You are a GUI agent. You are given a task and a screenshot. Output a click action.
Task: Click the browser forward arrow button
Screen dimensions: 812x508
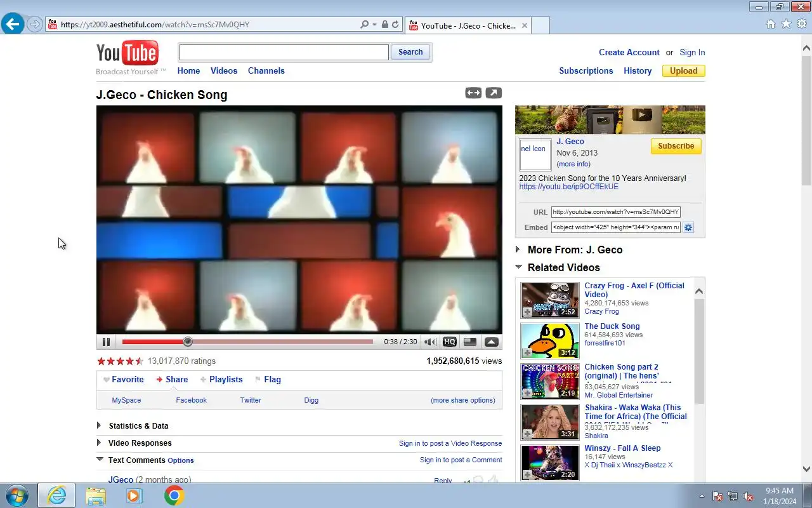point(34,25)
